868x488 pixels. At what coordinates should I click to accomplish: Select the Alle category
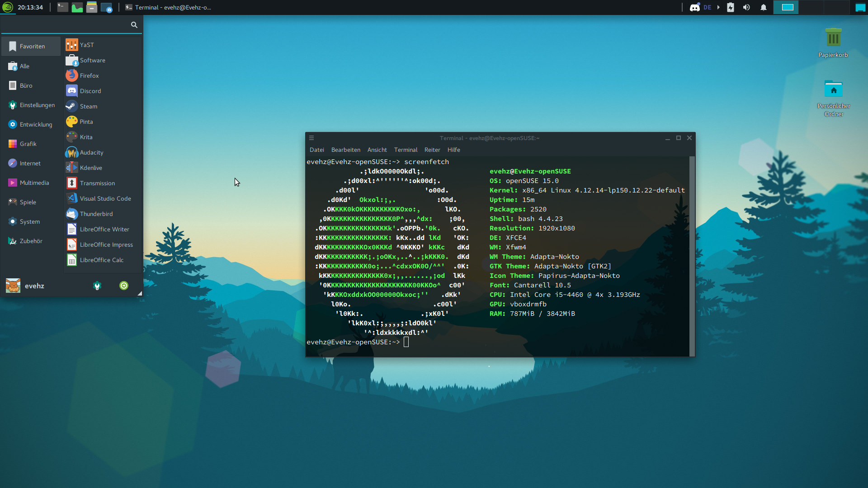pos(31,66)
